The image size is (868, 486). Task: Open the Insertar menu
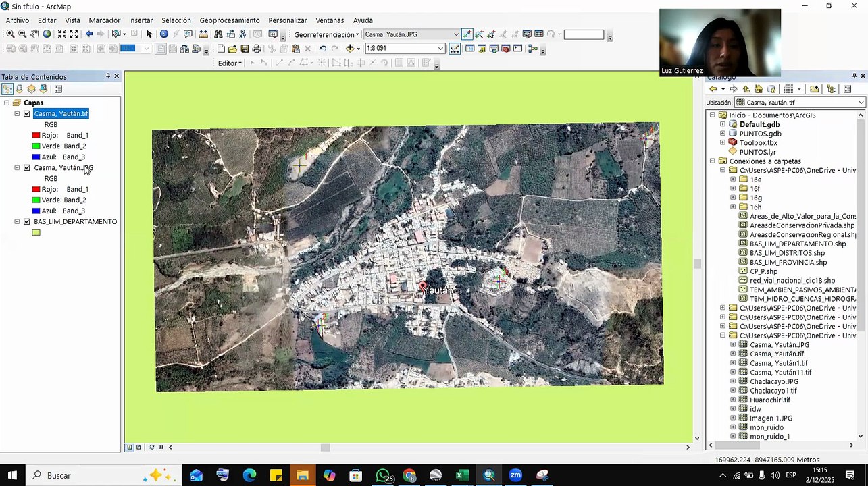pyautogui.click(x=141, y=20)
